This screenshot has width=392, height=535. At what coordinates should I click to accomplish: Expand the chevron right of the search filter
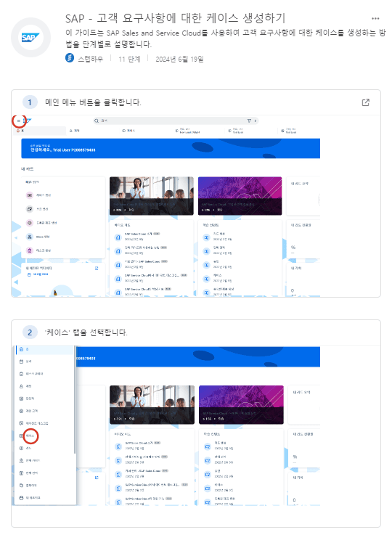click(x=256, y=121)
